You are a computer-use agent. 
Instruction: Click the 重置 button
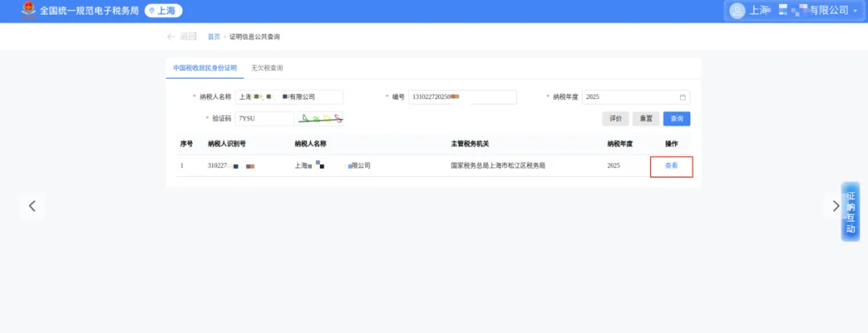point(646,118)
